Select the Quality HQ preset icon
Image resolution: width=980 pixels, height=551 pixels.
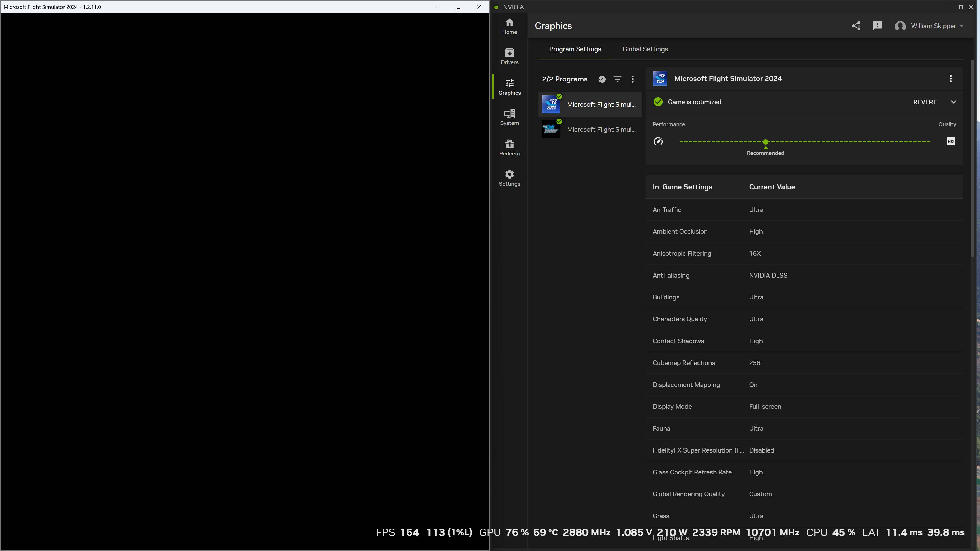coord(950,142)
